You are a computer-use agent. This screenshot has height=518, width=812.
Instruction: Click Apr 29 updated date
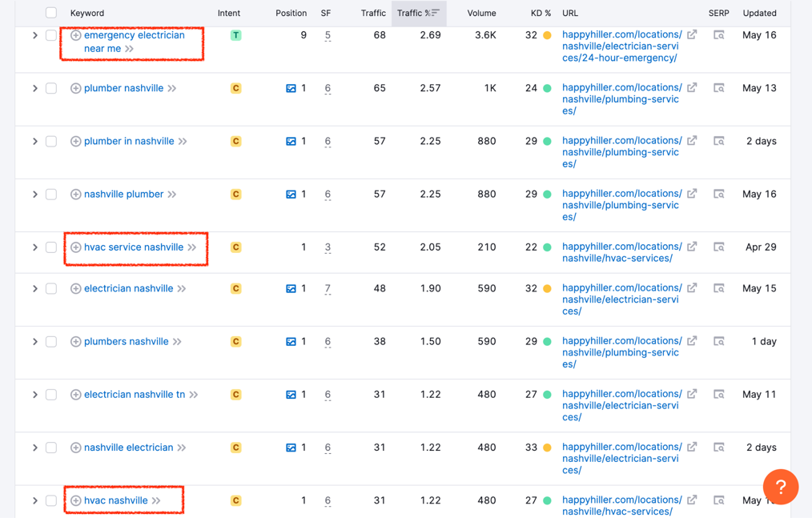pyautogui.click(x=761, y=247)
